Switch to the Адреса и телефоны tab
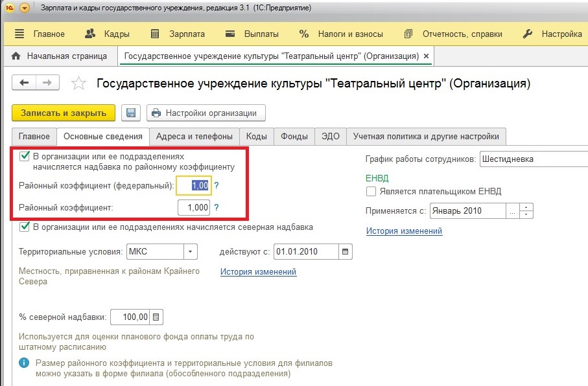The width and height of the screenshot is (588, 386). 194,137
